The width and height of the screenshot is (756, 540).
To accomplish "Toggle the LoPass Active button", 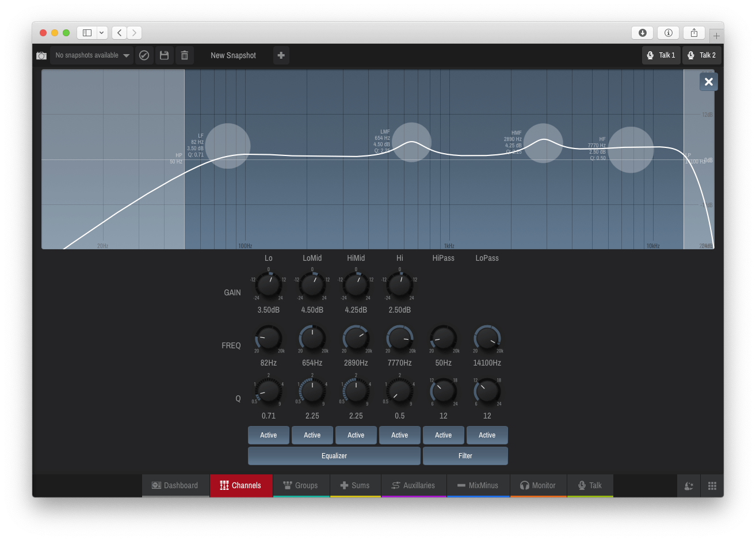I will point(487,435).
